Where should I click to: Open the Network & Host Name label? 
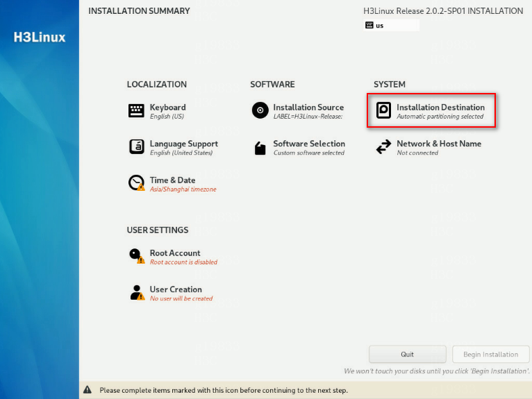[x=439, y=144]
